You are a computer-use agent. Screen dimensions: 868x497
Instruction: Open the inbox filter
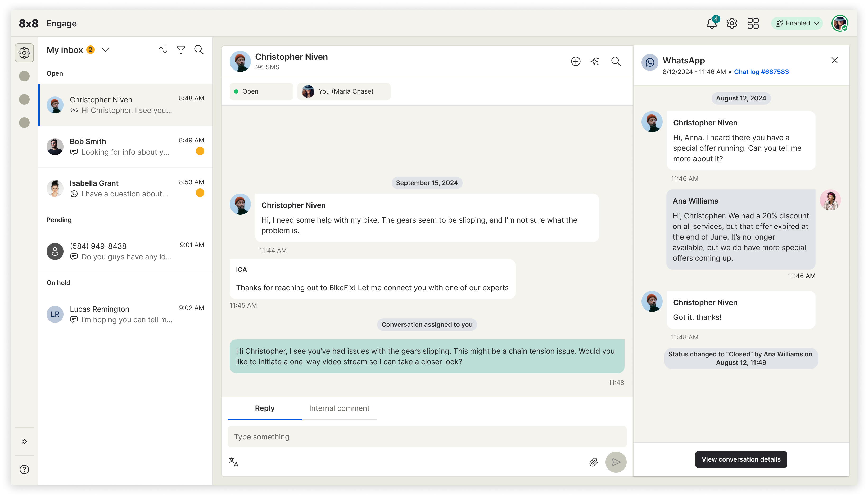click(x=181, y=50)
